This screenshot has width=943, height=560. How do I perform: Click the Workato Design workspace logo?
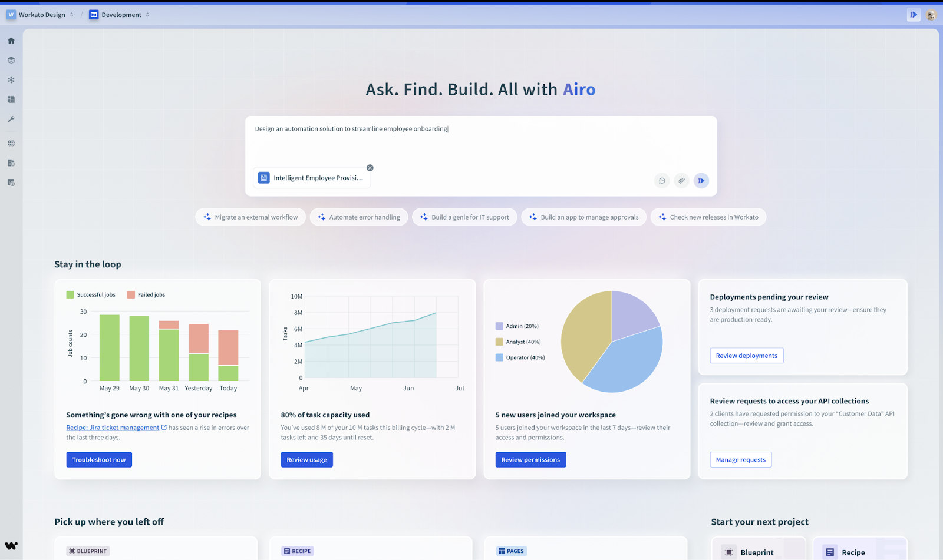(11, 15)
